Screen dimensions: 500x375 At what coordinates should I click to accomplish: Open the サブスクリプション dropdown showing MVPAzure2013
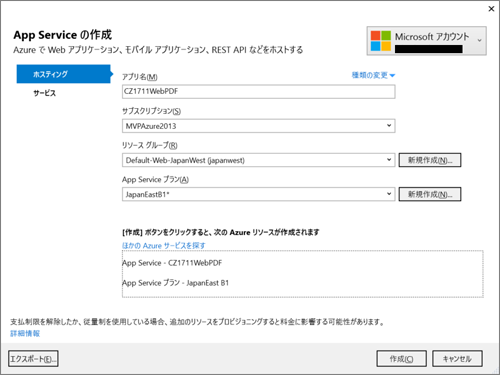pyautogui.click(x=259, y=126)
